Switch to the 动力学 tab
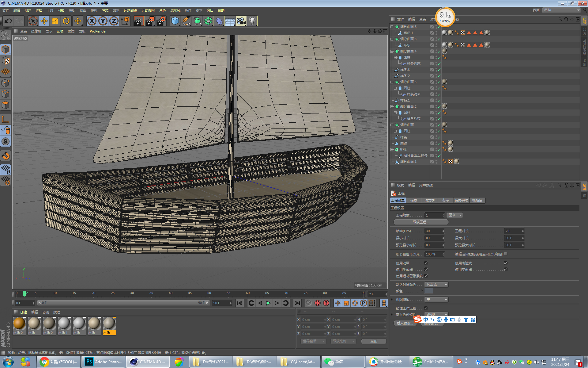588x368 pixels. tap(429, 200)
